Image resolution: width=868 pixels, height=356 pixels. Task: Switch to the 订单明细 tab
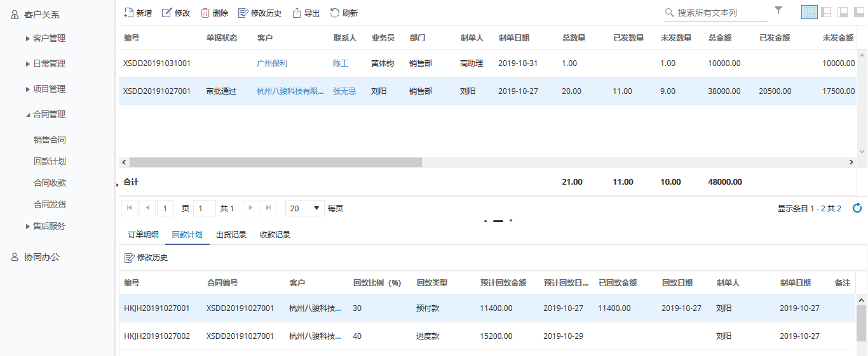[x=143, y=235]
